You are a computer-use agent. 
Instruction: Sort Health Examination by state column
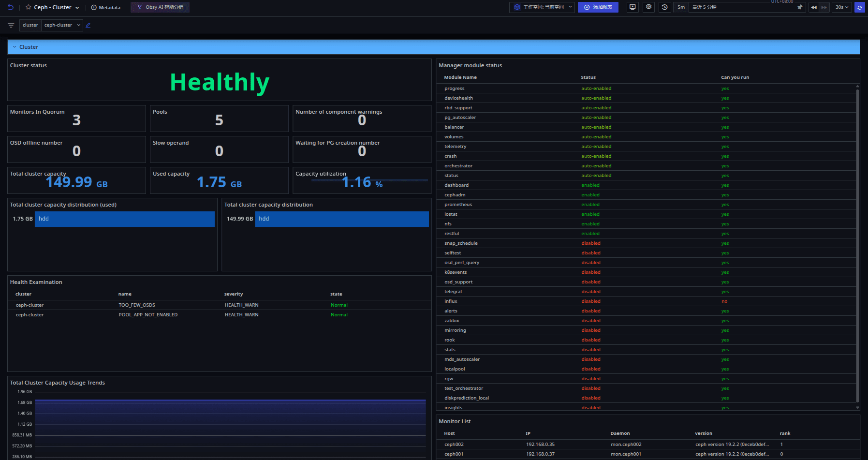336,294
